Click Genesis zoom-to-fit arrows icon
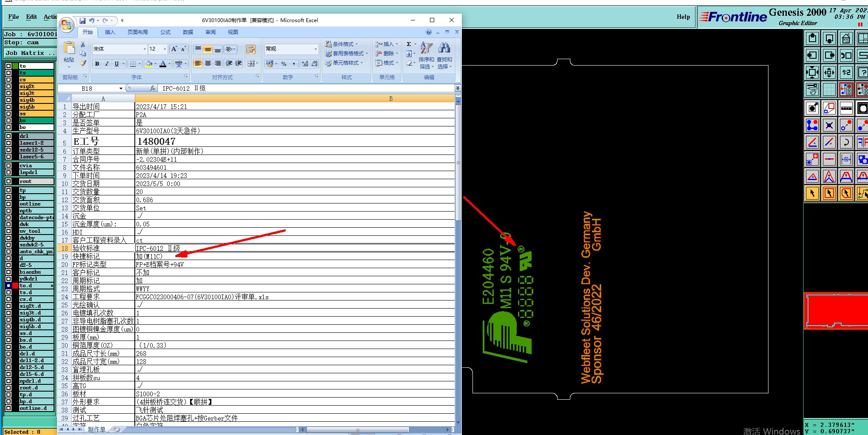 (x=812, y=73)
